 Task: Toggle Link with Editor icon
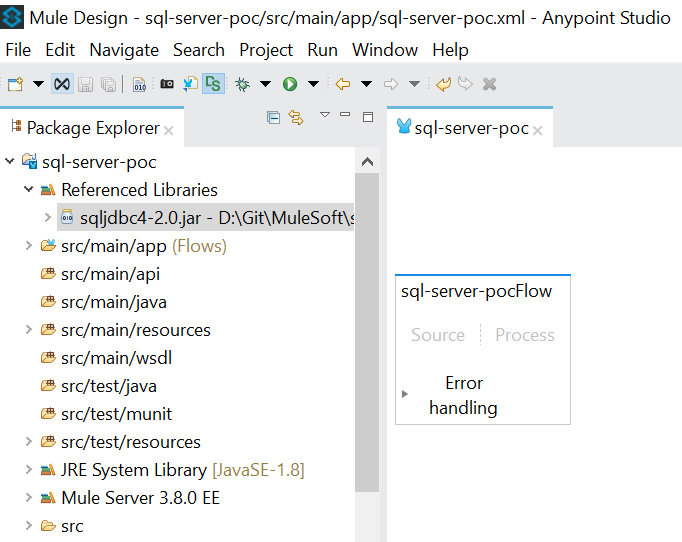pyautogui.click(x=296, y=117)
